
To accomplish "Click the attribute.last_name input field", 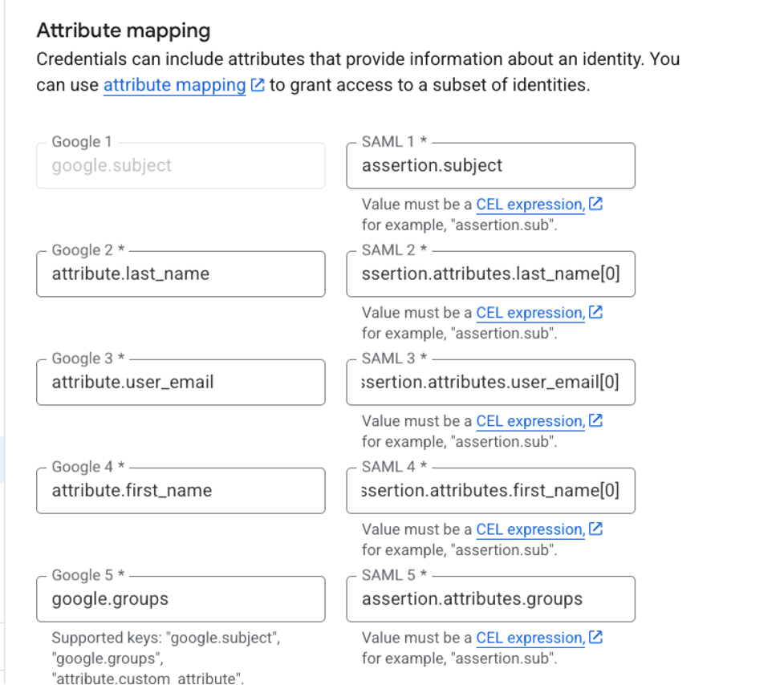I will coord(180,274).
